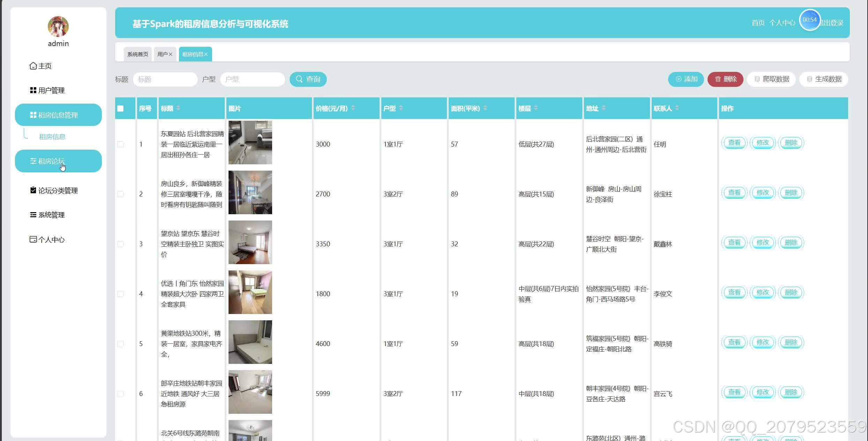The height and width of the screenshot is (441, 868).
Task: Click 修改 button for row 2 徐宝柱
Action: 763,193
